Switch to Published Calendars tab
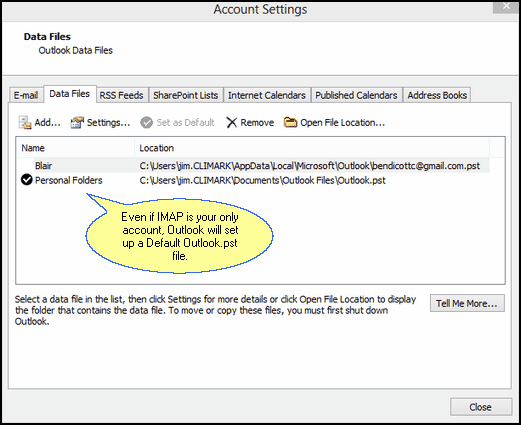Screen dimensions: 521x425 [x=356, y=95]
